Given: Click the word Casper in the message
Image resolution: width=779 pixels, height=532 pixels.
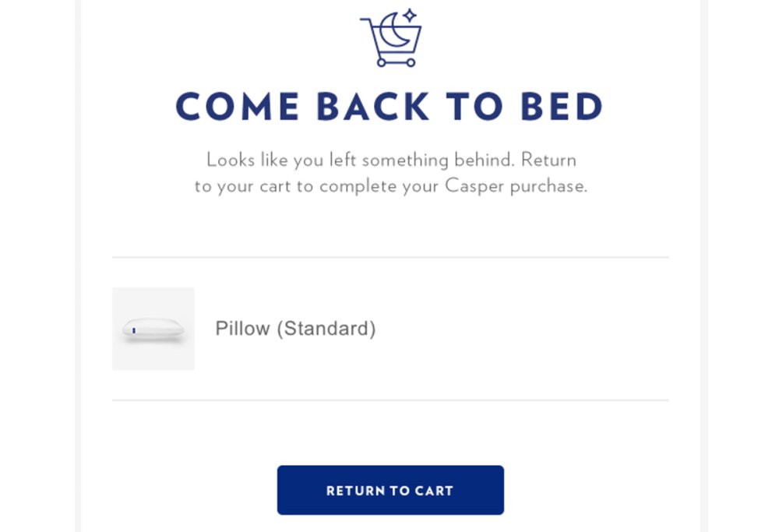Looking at the screenshot, I should 475,186.
